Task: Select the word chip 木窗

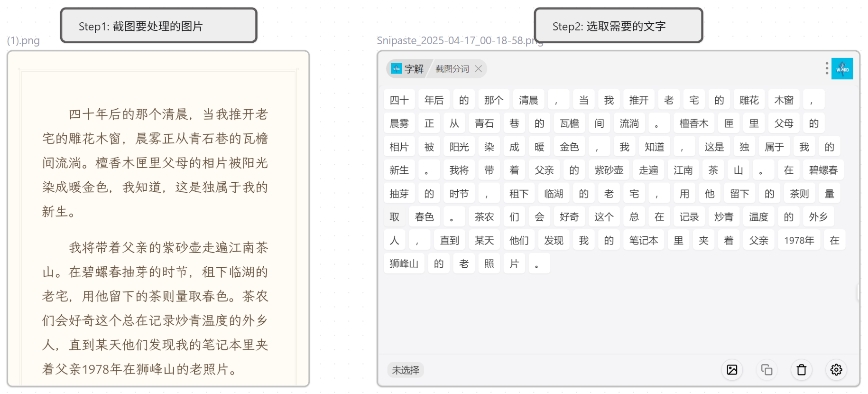Action: click(784, 100)
